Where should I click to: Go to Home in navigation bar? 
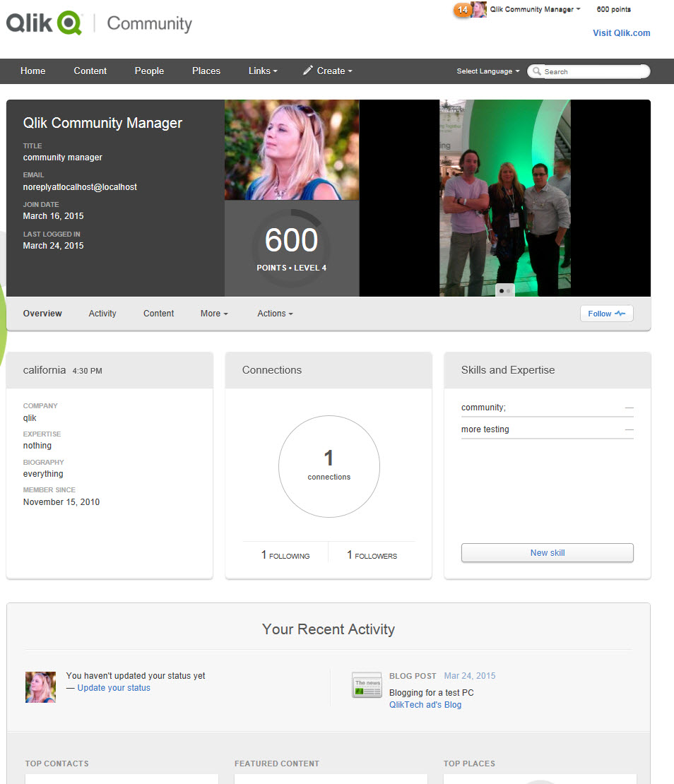coord(33,71)
